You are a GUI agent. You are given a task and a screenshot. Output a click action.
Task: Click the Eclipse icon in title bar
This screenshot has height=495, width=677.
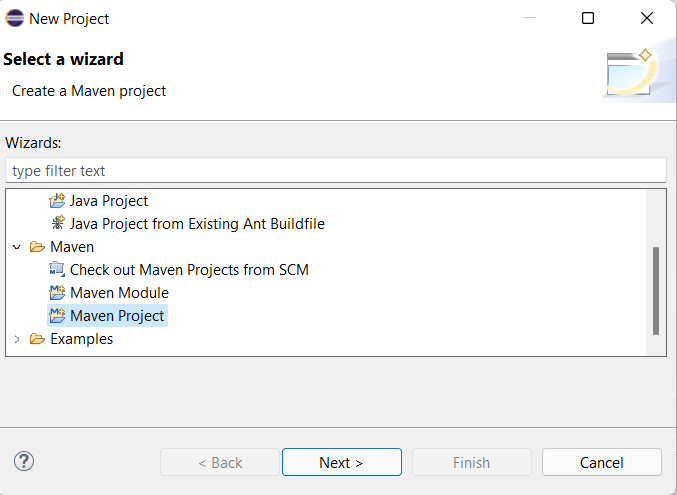click(14, 18)
